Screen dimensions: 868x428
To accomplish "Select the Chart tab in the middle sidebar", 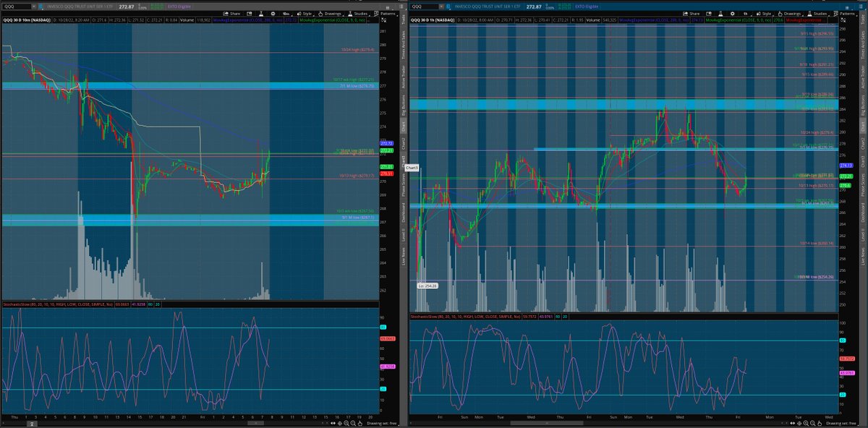I will click(404, 127).
